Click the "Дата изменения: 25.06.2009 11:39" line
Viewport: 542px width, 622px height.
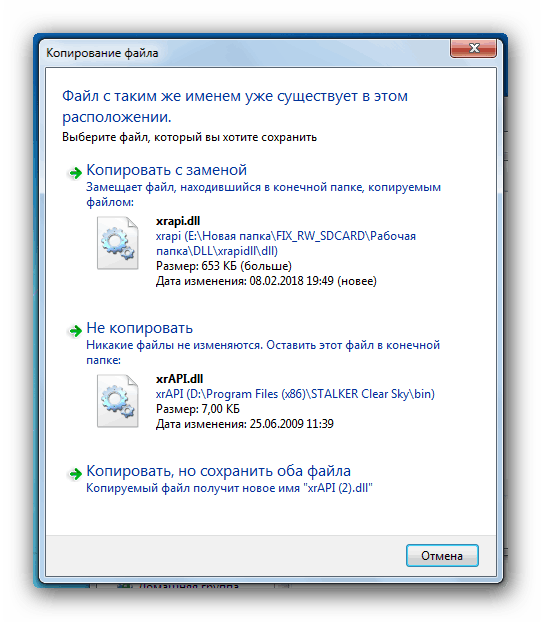pyautogui.click(x=245, y=424)
